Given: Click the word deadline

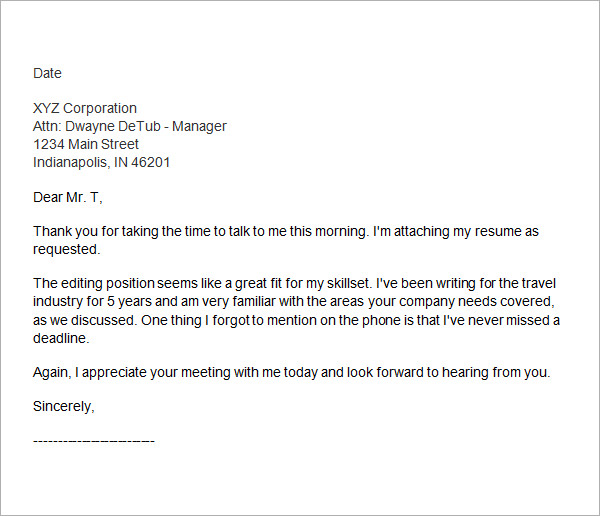Looking at the screenshot, I should (x=65, y=337).
